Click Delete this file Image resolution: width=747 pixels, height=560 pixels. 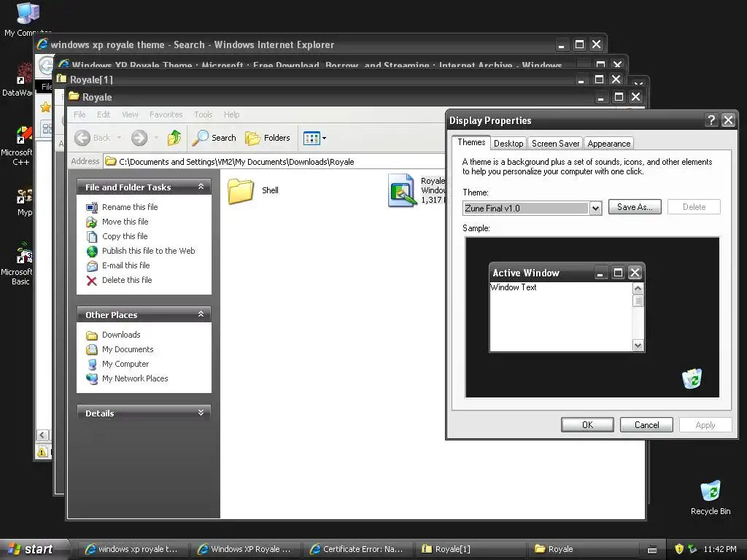pyautogui.click(x=127, y=280)
